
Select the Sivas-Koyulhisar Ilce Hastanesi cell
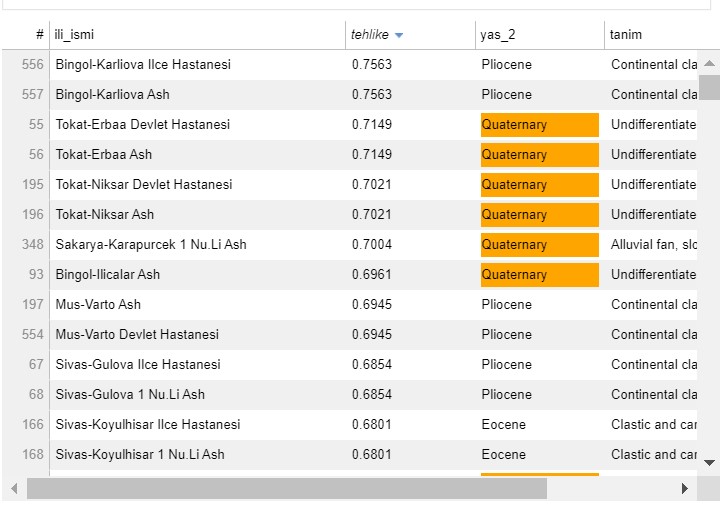148,425
